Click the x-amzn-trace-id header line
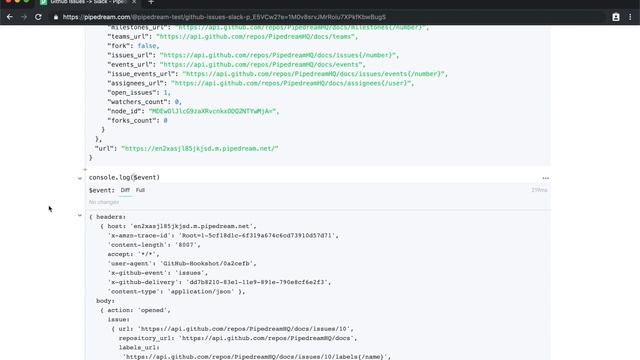 (223, 236)
